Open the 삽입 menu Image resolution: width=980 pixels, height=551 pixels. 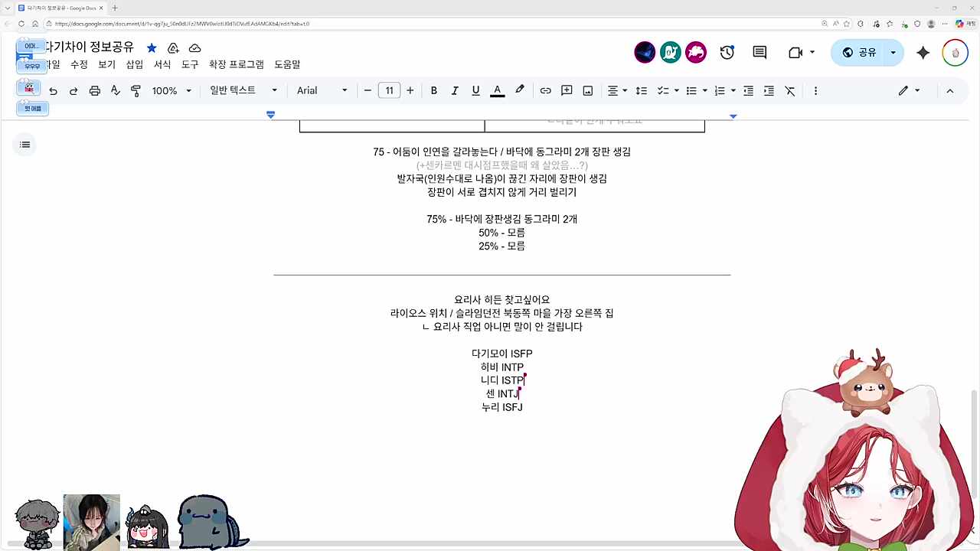point(134,64)
